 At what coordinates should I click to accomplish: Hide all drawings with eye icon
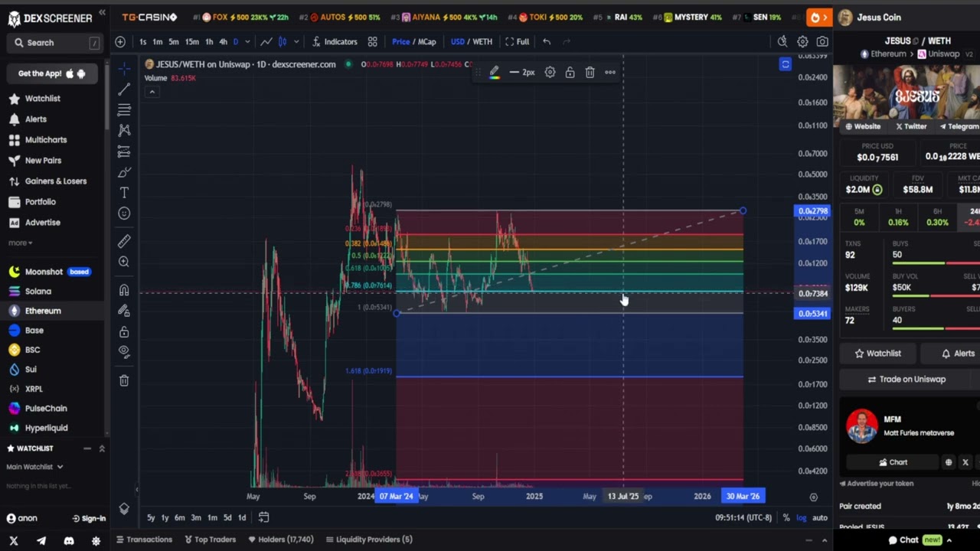coord(124,352)
